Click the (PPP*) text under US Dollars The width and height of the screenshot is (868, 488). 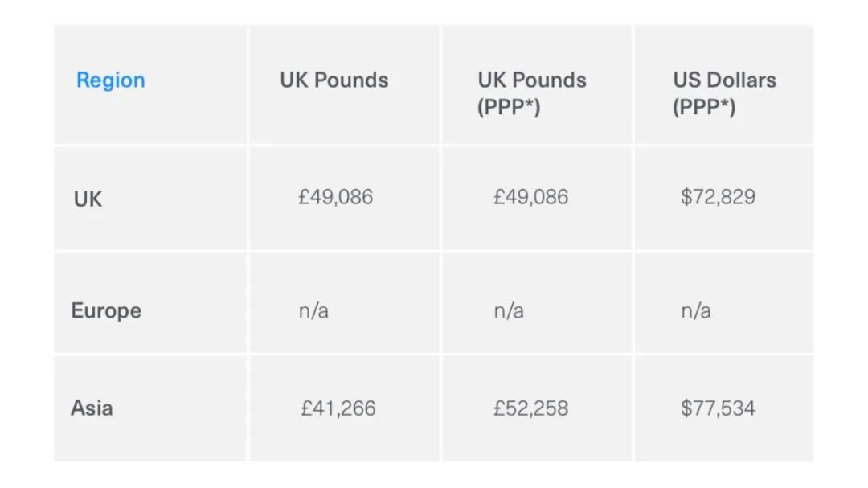click(704, 107)
